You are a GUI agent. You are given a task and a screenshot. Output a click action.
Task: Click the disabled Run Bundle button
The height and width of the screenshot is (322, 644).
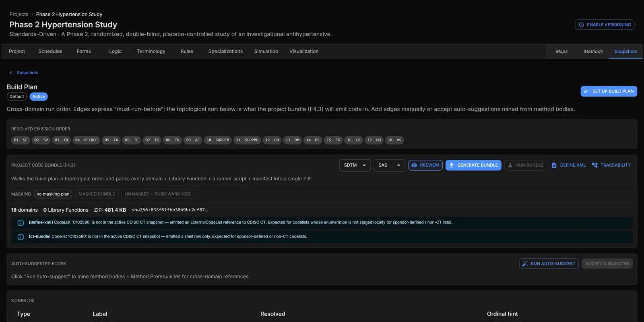click(x=526, y=165)
